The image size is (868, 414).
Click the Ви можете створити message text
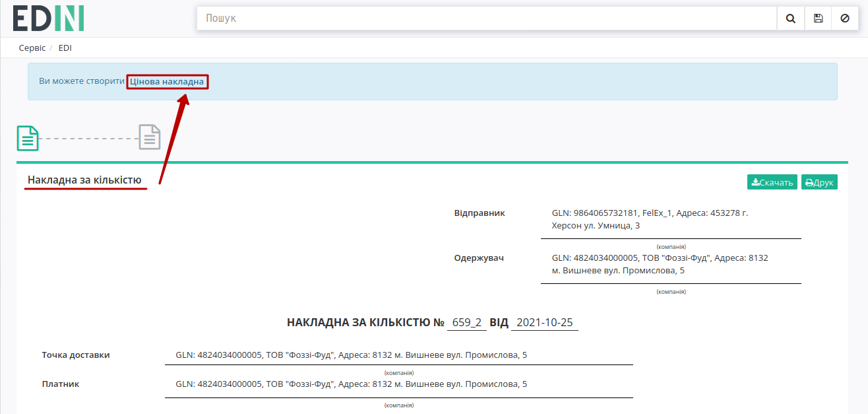[82, 81]
